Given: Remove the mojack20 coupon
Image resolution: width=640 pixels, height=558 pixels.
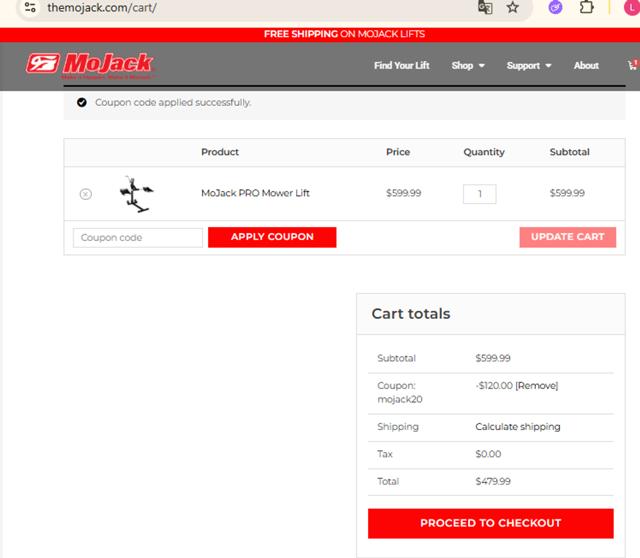Looking at the screenshot, I should [x=537, y=386].
